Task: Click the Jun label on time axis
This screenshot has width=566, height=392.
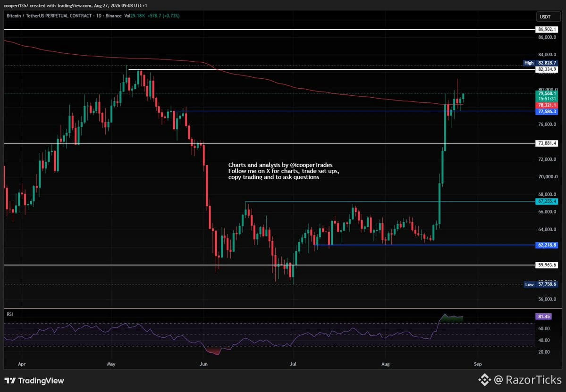Action: pos(203,364)
